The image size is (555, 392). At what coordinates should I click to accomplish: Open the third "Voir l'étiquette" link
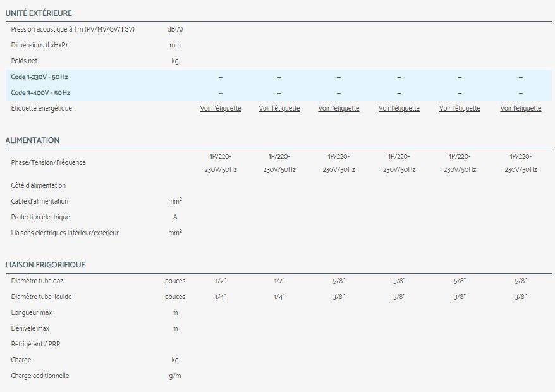click(339, 109)
